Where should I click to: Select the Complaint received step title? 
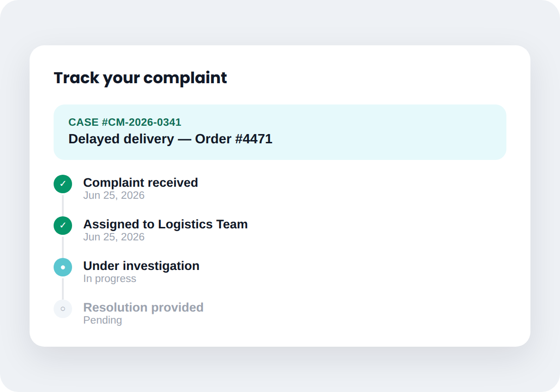140,183
